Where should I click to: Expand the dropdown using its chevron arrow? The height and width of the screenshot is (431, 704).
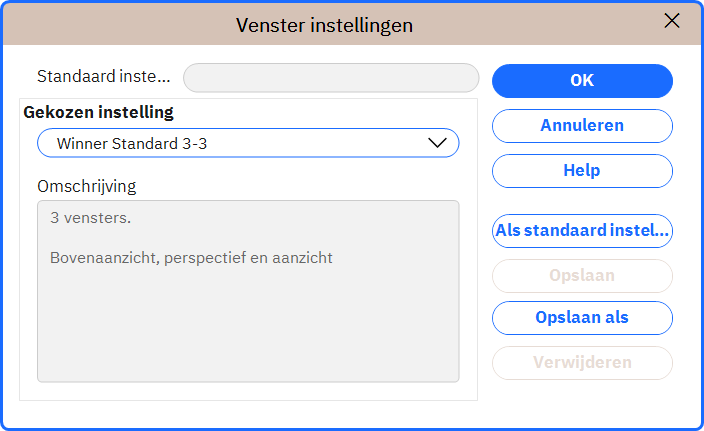coord(437,143)
